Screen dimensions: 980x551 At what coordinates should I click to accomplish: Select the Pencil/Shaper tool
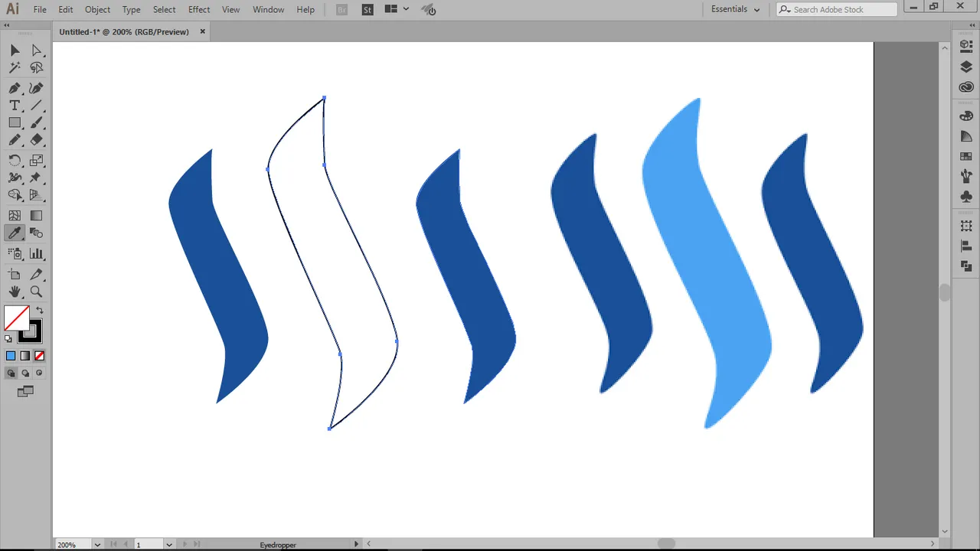[15, 140]
